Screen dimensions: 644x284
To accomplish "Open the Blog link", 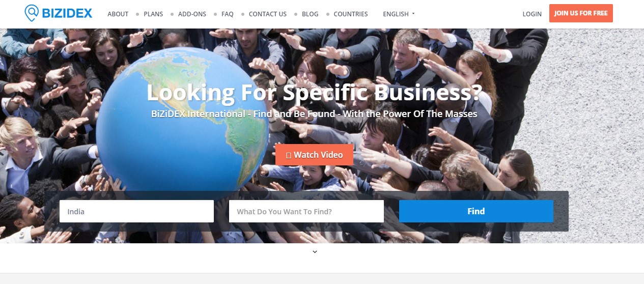I will (310, 14).
